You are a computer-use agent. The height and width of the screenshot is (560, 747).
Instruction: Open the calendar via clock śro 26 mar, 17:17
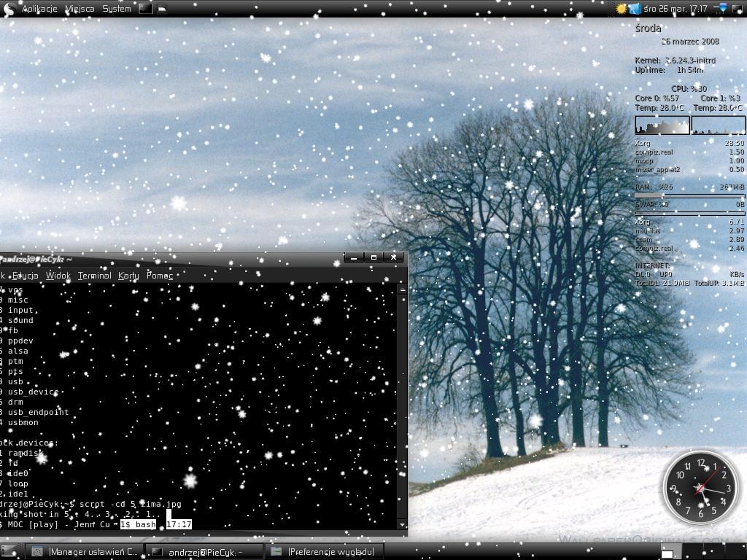pyautogui.click(x=675, y=9)
